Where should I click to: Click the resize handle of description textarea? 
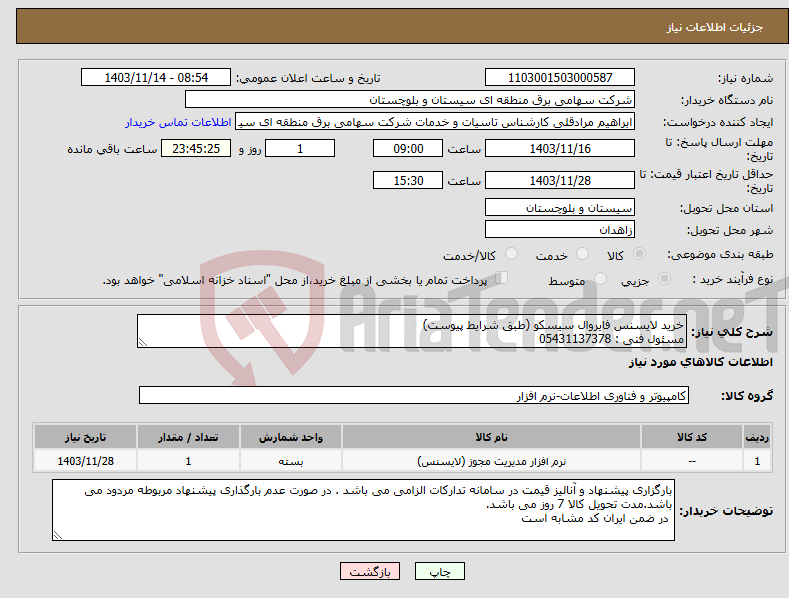[x=143, y=342]
